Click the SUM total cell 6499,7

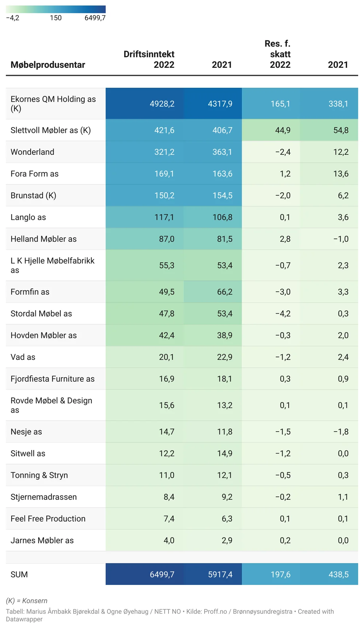tap(162, 574)
